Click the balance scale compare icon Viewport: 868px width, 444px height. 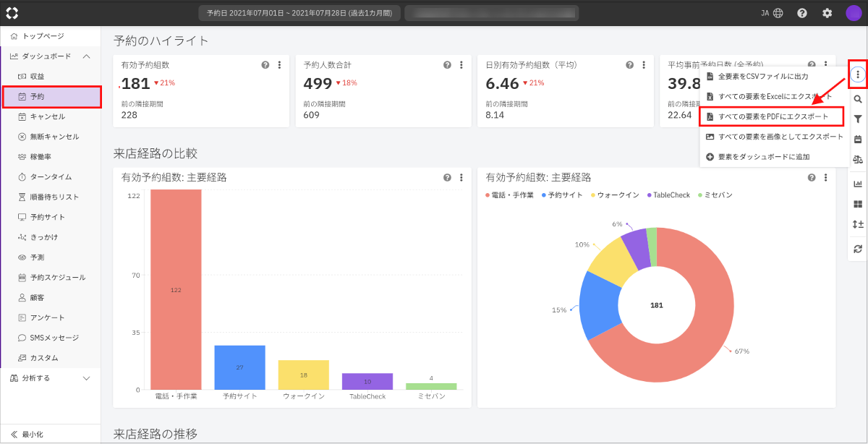[858, 159]
